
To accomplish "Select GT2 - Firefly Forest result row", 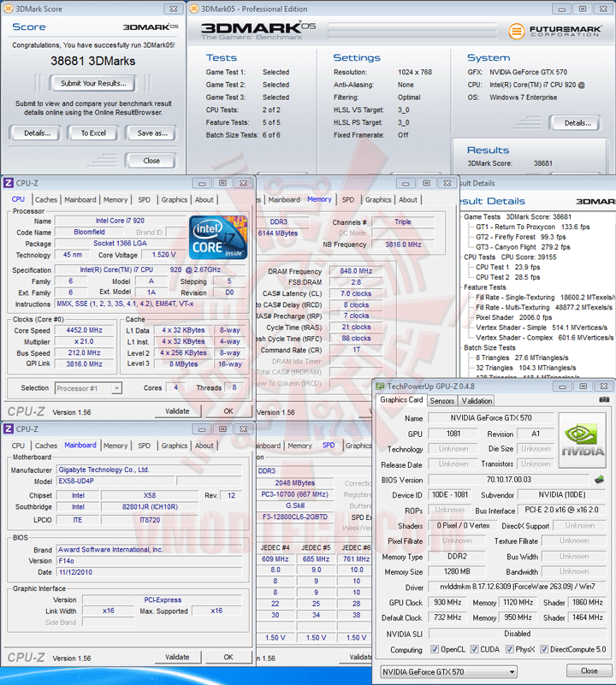I will coord(521,237).
